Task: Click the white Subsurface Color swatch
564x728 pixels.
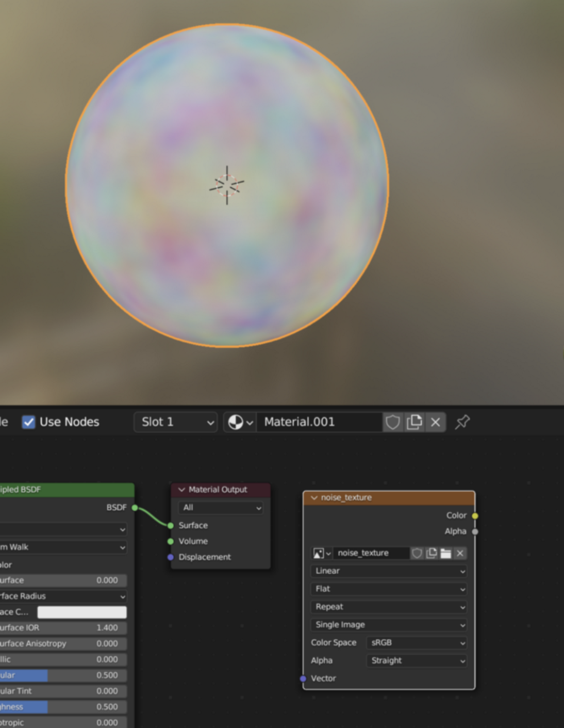Action: pyautogui.click(x=81, y=612)
